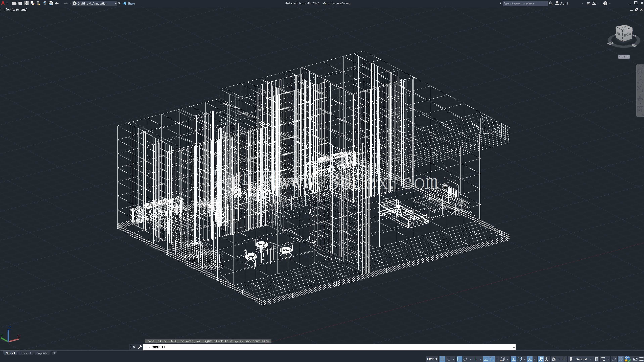
Task: Open from Web & Mobile icon
Action: tap(38, 3)
